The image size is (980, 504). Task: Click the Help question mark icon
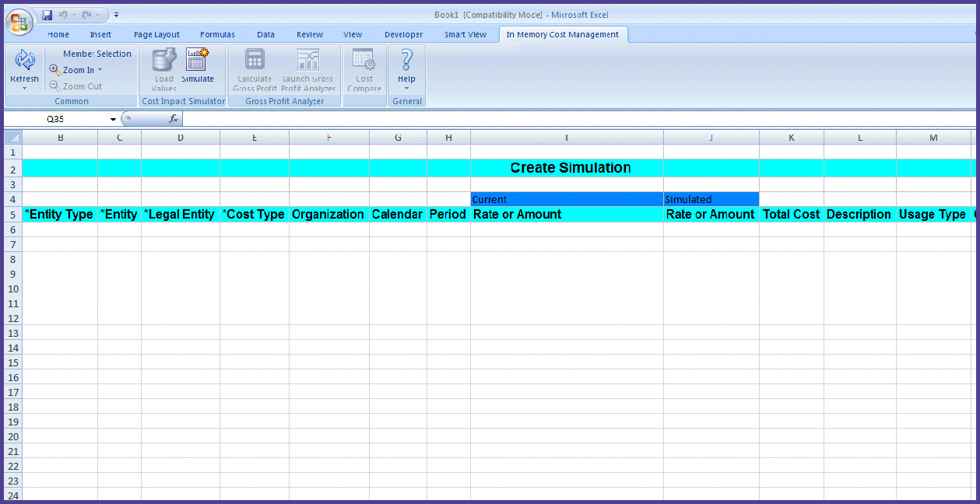(406, 61)
